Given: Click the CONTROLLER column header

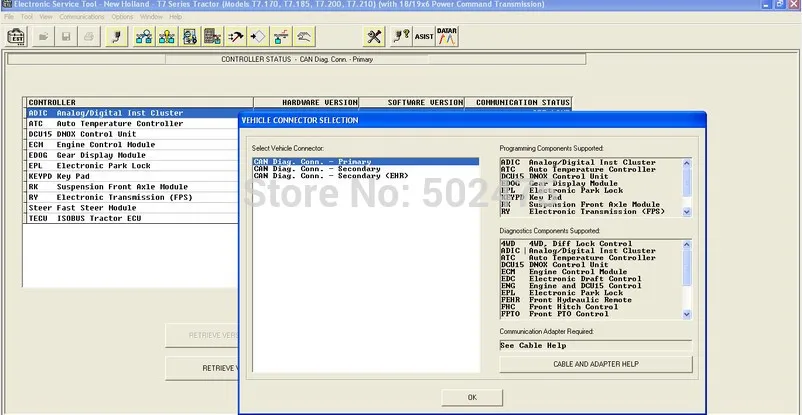Looking at the screenshot, I should pos(140,102).
